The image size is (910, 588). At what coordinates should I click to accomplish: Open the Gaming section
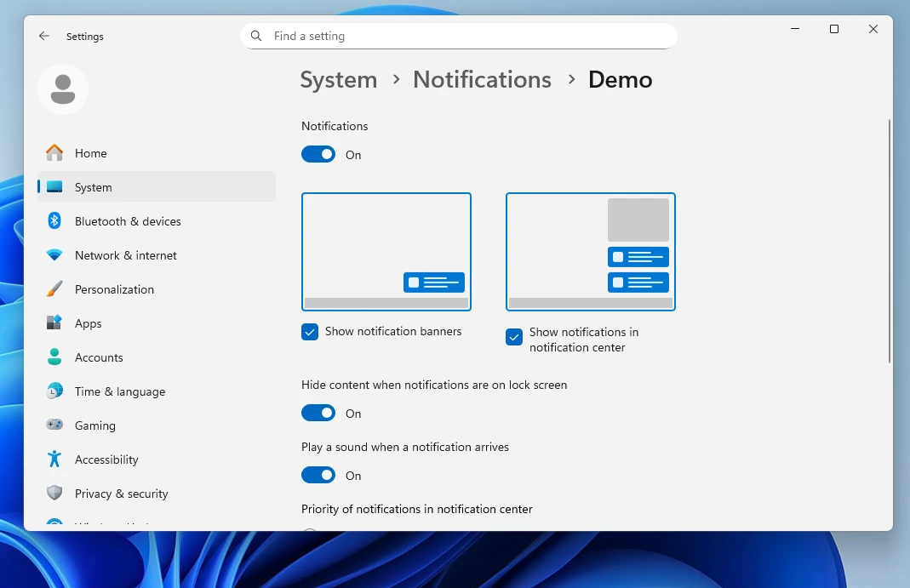click(x=94, y=425)
